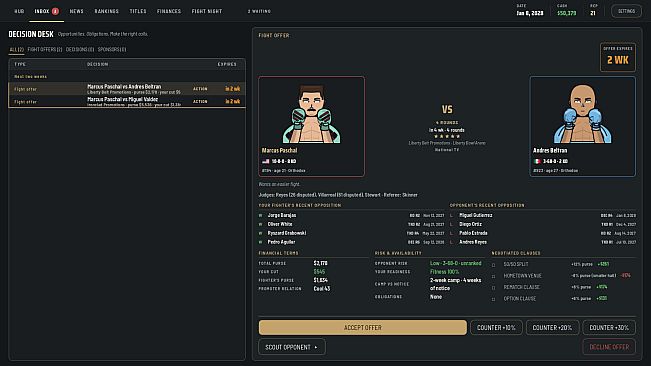The height and width of the screenshot is (366, 651).
Task: Select the ALL (2) filter tab
Action: point(17,49)
